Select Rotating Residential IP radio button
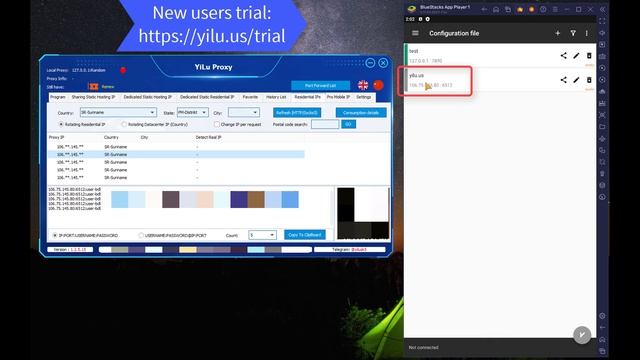The width and height of the screenshot is (640, 360). (x=61, y=124)
